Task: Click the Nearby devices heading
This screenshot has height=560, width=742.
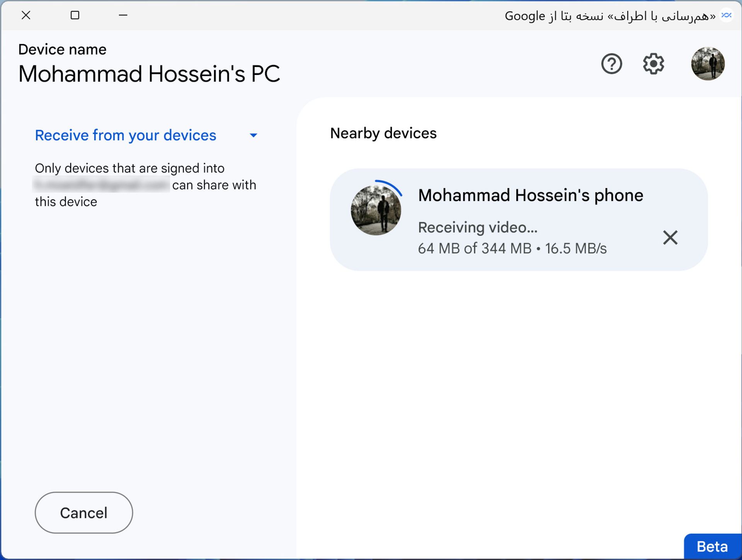Action: 383,133
